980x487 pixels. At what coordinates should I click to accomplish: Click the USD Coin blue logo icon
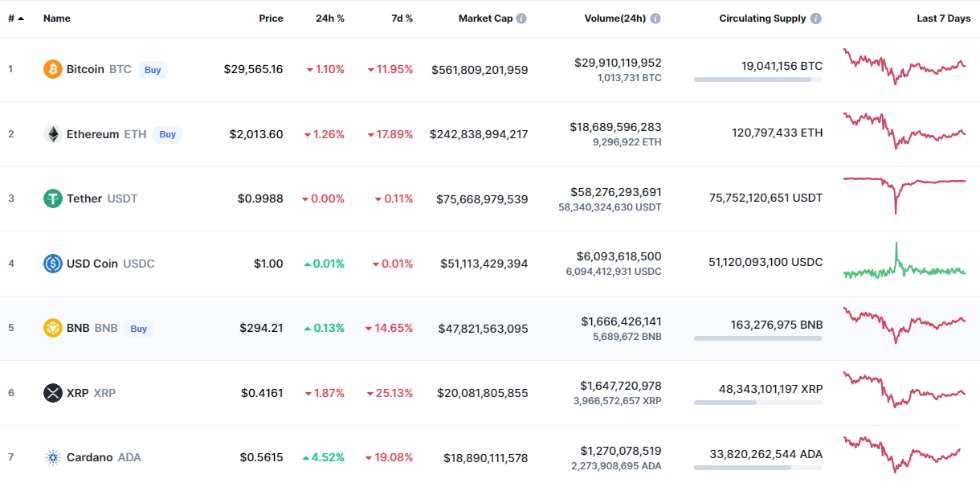53,264
